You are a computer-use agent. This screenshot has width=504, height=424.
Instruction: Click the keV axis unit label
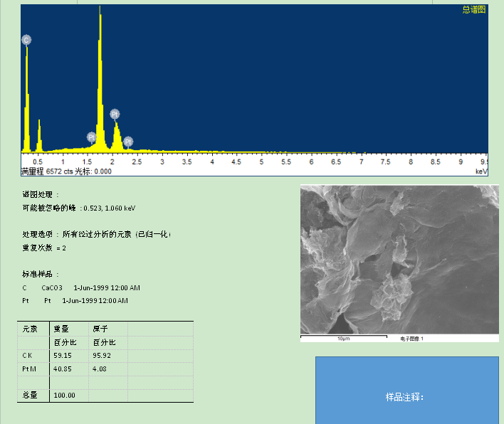pos(481,171)
